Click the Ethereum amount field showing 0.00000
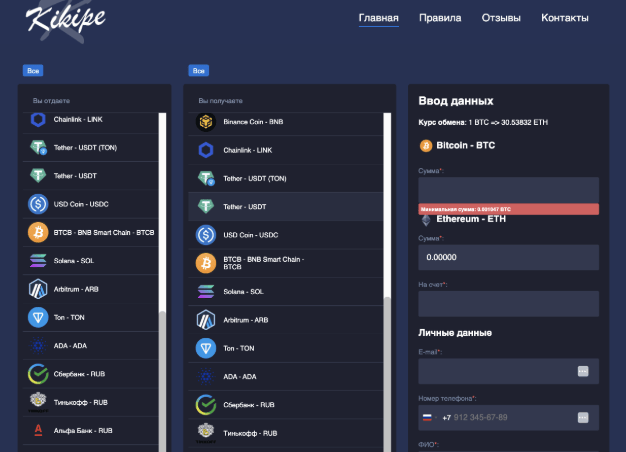 pyautogui.click(x=508, y=257)
